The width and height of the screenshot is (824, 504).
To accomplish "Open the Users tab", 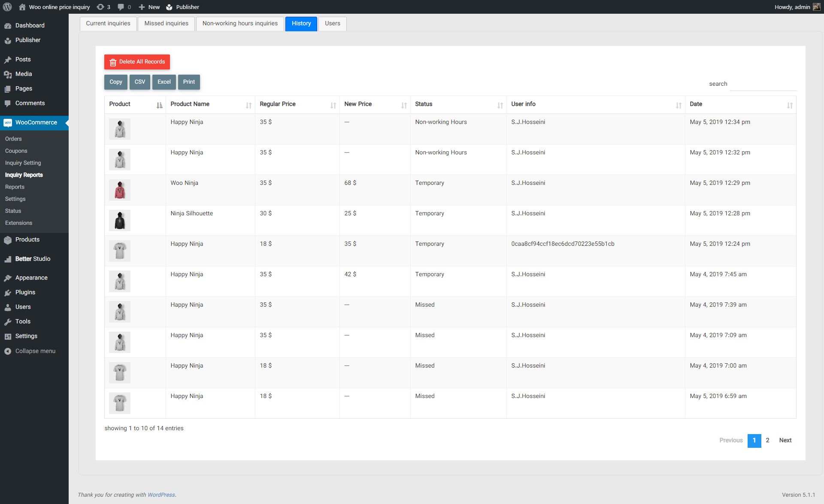I will pyautogui.click(x=332, y=24).
